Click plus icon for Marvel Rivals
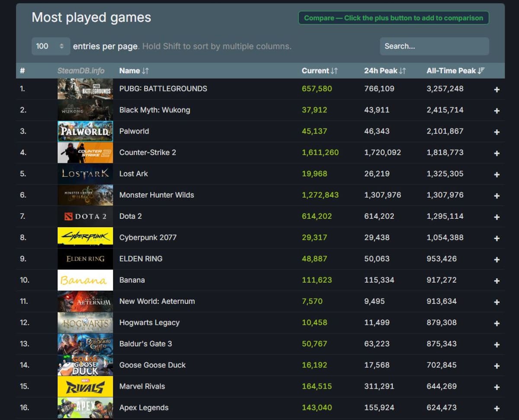Screen dimensions: 519x420 tap(497, 387)
